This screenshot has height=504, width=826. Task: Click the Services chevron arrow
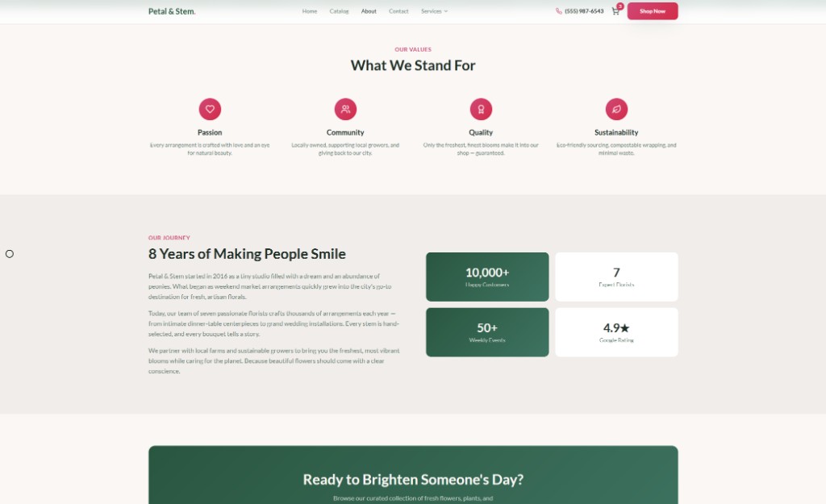[x=445, y=11]
